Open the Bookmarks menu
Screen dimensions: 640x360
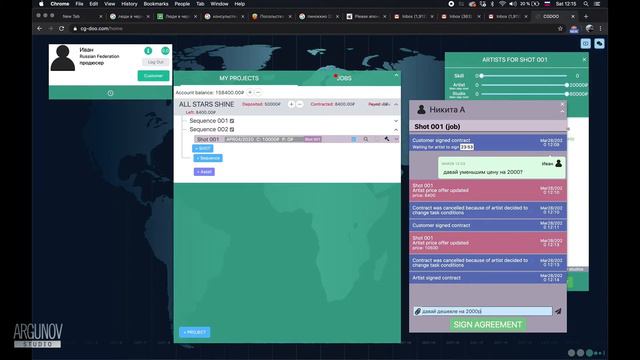(156, 4)
